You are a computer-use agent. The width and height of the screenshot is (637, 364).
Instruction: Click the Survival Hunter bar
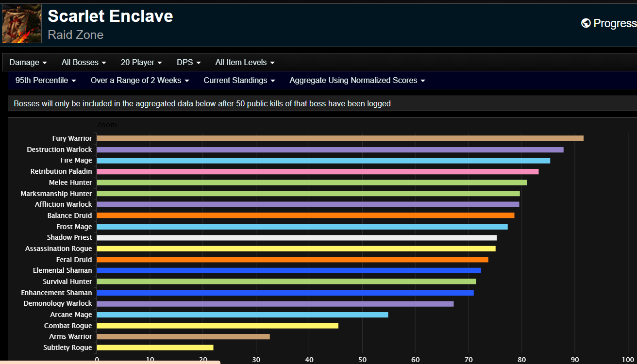click(x=286, y=281)
